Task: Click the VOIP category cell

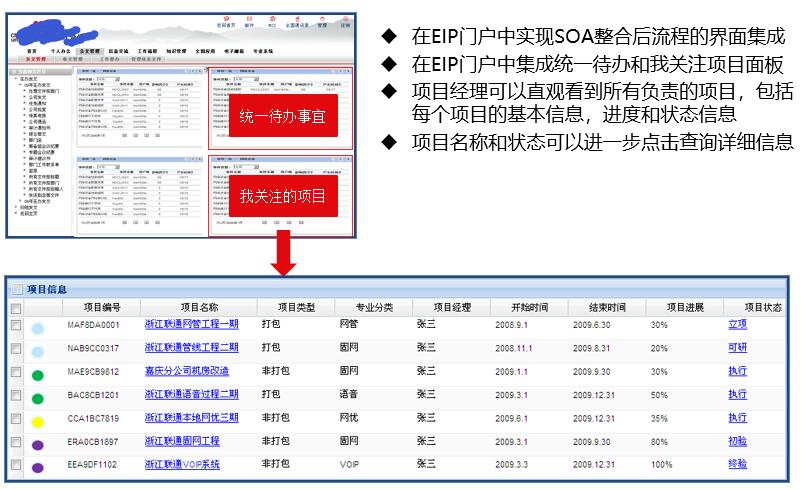Action: pyautogui.click(x=349, y=465)
